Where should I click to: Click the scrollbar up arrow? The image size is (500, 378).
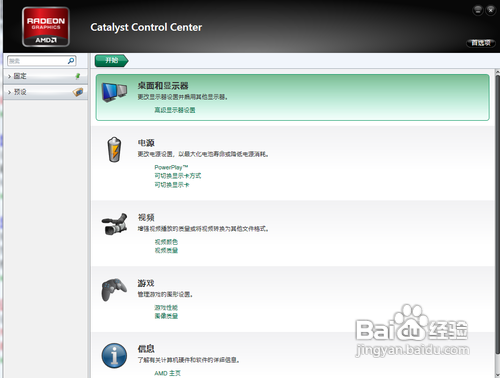click(497, 72)
